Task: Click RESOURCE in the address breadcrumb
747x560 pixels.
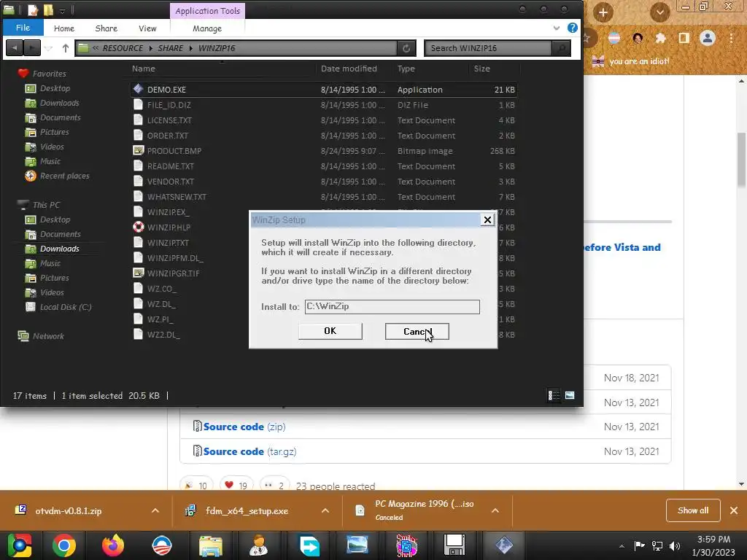Action: pos(123,48)
